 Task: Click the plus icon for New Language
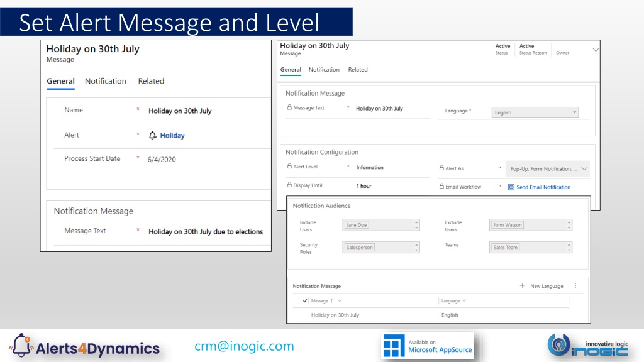[x=522, y=286]
